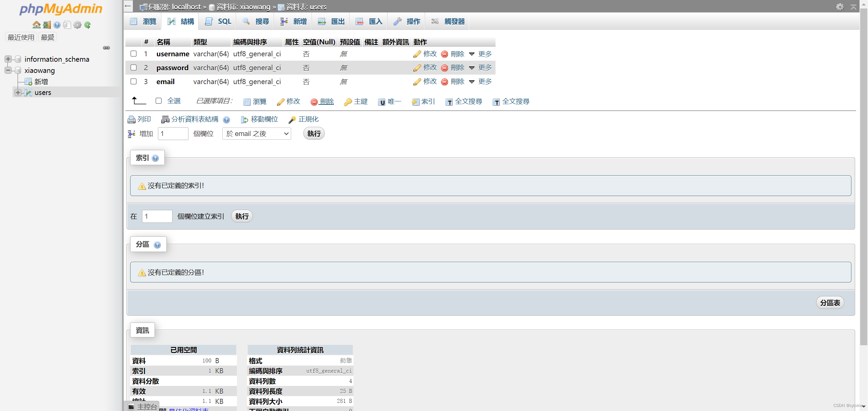
Task: Click the phpMyAdmin home icon
Action: pos(36,25)
